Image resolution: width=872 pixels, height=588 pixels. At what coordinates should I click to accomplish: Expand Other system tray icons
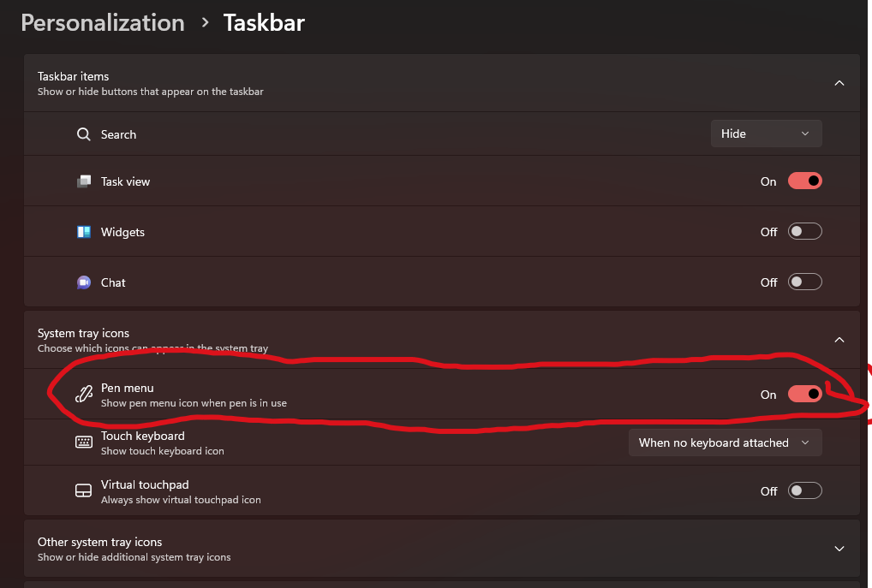pyautogui.click(x=839, y=548)
